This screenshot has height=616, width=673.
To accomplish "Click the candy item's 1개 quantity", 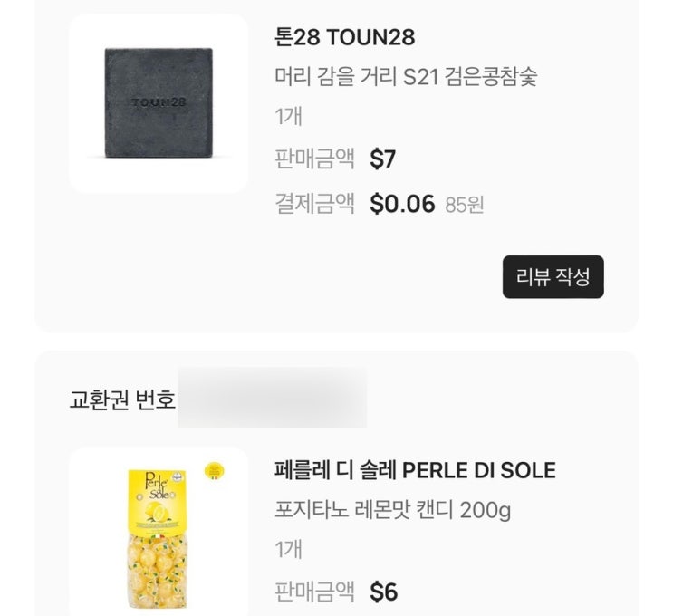I will click(x=288, y=550).
